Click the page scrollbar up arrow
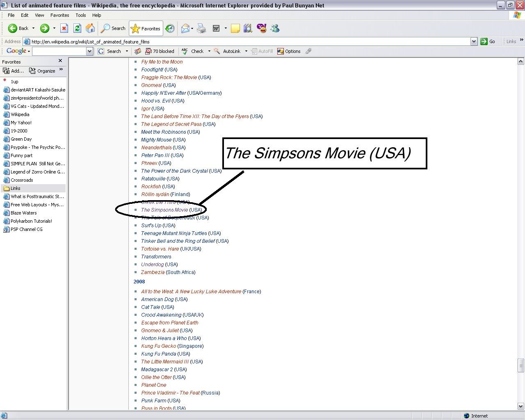 coord(521,62)
